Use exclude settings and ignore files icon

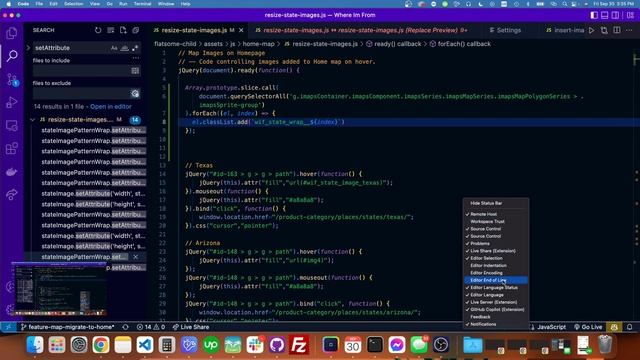[135, 93]
